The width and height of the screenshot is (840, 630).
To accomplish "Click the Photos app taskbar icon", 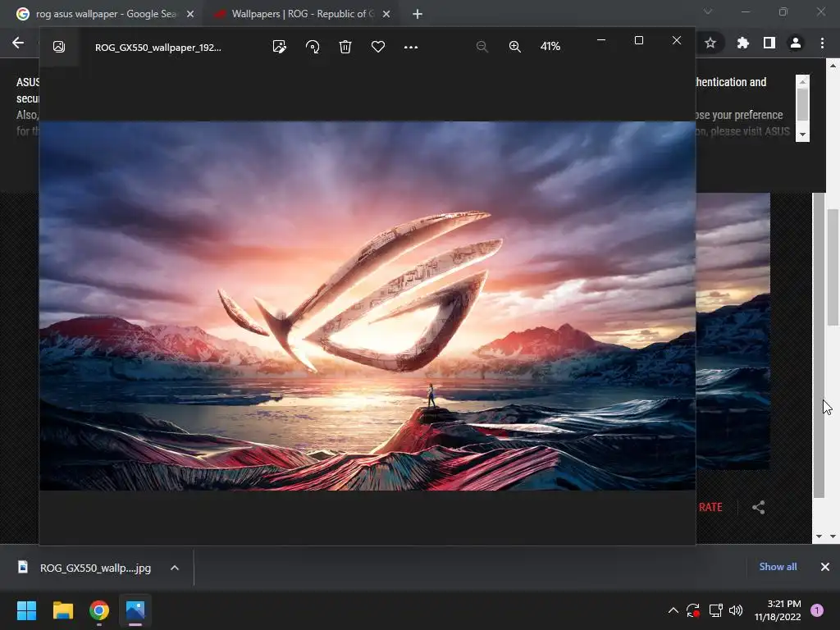I will tap(135, 610).
